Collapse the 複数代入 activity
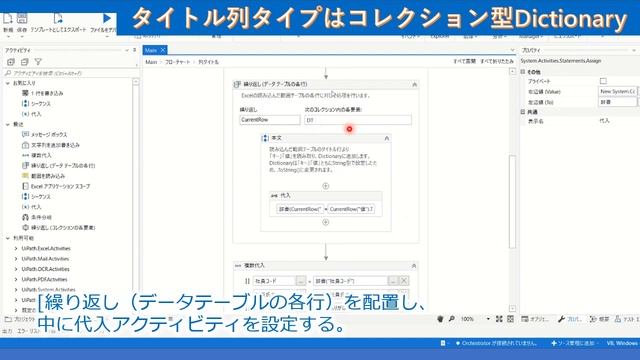Screen dimensions: 640x360 413,266
